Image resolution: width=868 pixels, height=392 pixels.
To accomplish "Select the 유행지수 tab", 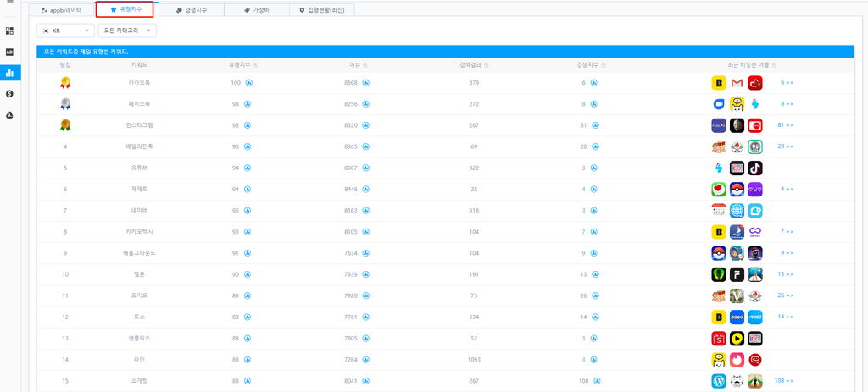I will [x=128, y=9].
